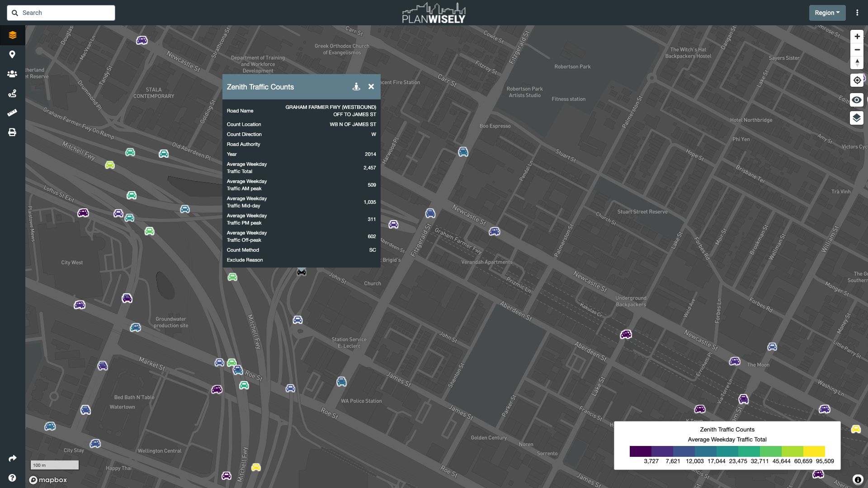Click in the Search input field
868x488 pixels.
point(66,13)
